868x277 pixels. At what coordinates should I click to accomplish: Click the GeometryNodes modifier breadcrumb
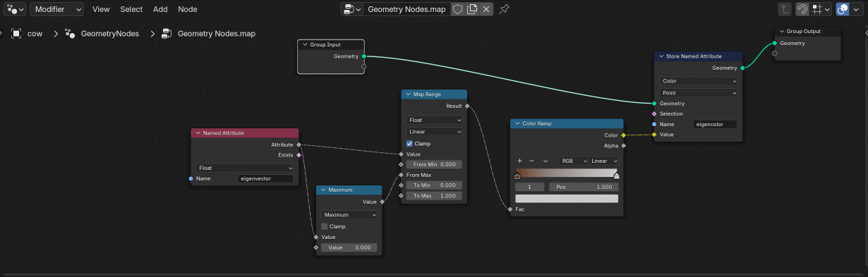pos(110,33)
